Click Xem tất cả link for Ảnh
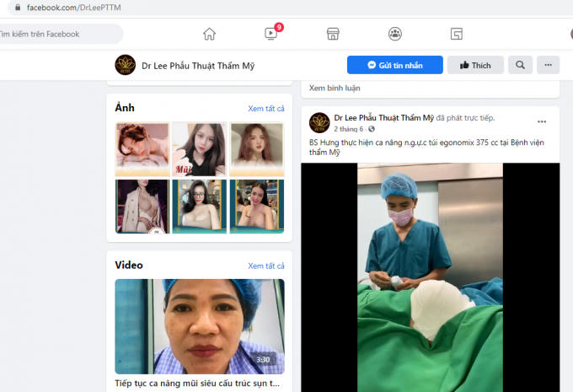Screen dimensions: 573x392 pos(265,109)
